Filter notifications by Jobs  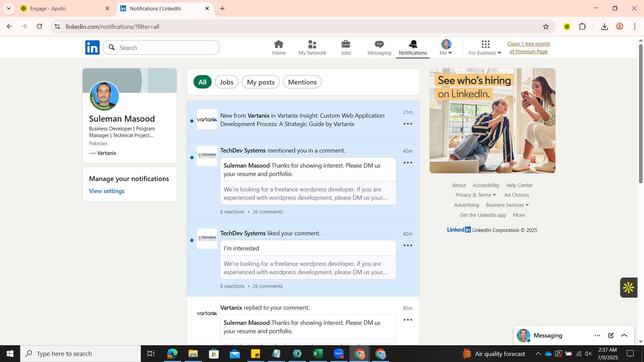coord(227,82)
